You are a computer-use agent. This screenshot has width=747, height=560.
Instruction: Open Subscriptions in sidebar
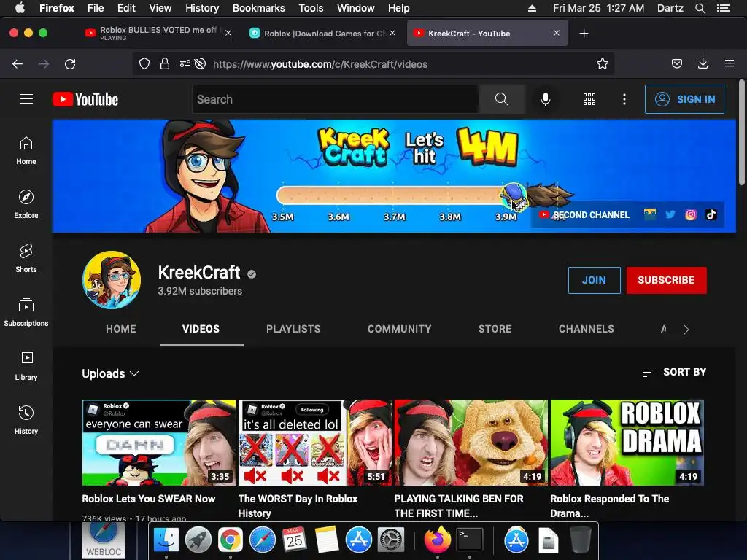click(x=26, y=312)
